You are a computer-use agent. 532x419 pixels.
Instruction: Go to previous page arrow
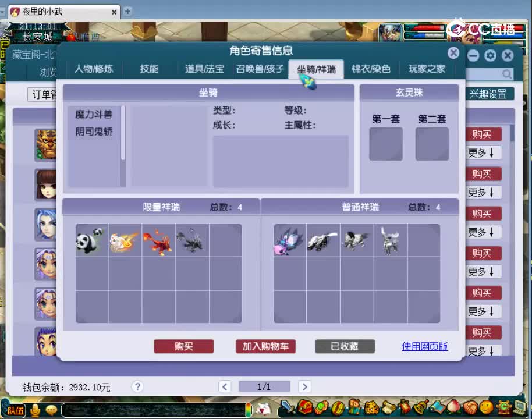click(x=225, y=386)
